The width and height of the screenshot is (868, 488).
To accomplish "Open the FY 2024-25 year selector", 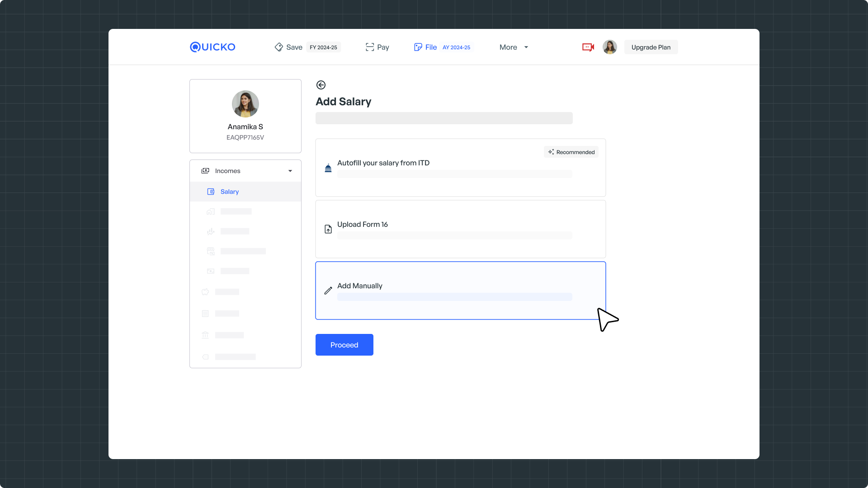I will pos(323,47).
